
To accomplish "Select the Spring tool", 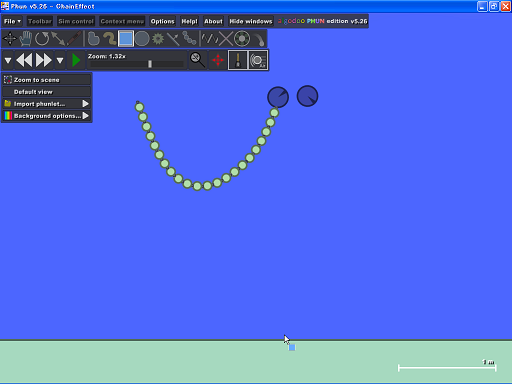I will [210, 39].
